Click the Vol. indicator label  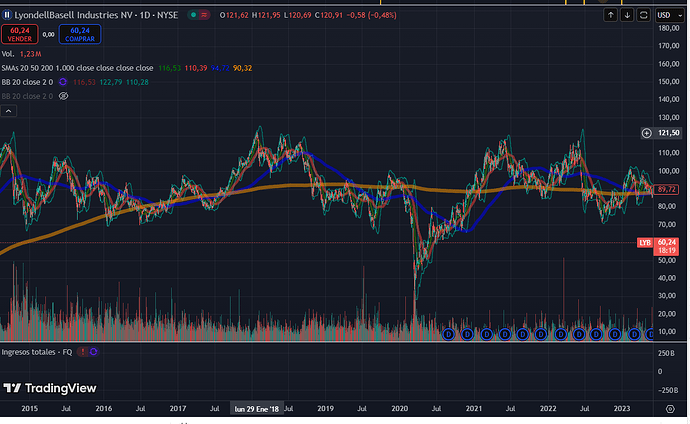[x=7, y=54]
